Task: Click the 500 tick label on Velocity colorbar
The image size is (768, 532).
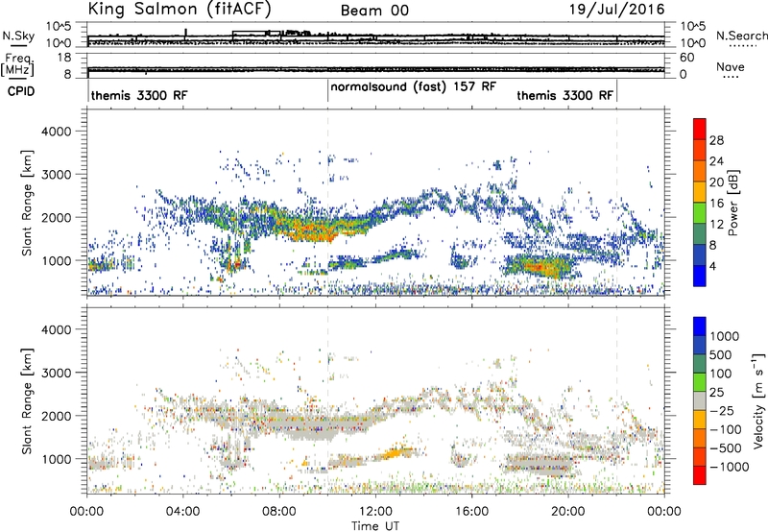Action: tap(720, 354)
